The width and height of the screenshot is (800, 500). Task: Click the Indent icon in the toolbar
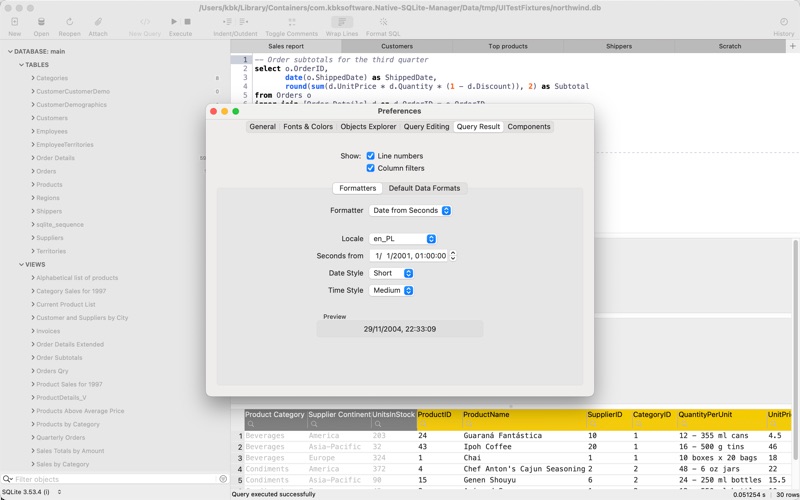pos(227,21)
